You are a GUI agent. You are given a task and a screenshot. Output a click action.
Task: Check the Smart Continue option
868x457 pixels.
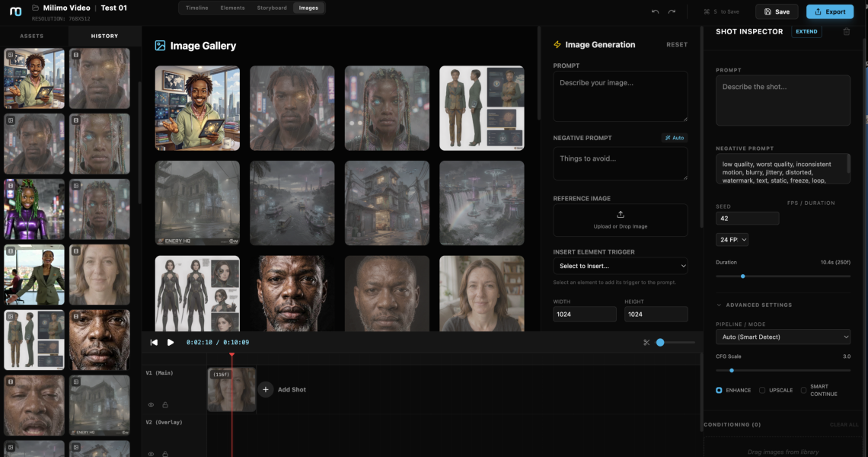click(x=803, y=390)
